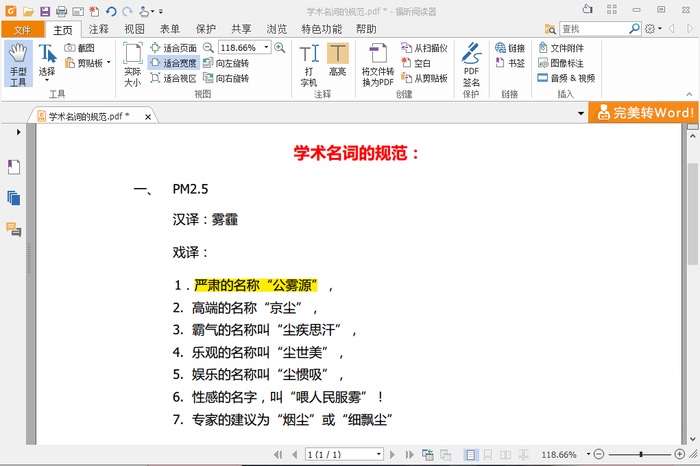Click the zoom slider in status bar
The width and height of the screenshot is (700, 466).
click(640, 454)
